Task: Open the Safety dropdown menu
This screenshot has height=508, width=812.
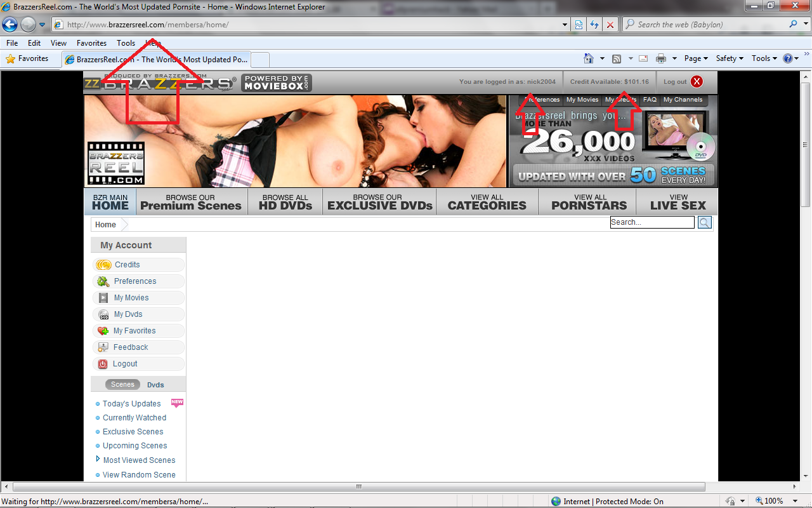Action: coord(730,58)
